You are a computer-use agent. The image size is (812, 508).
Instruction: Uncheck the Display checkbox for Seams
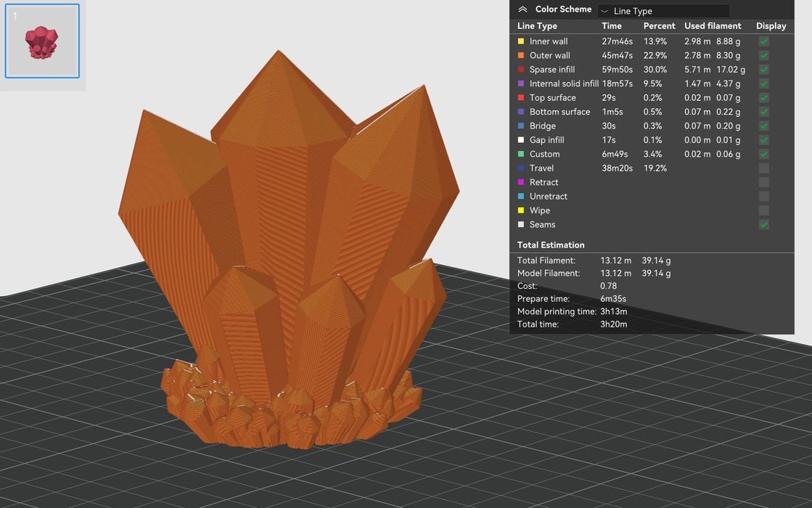click(x=763, y=224)
